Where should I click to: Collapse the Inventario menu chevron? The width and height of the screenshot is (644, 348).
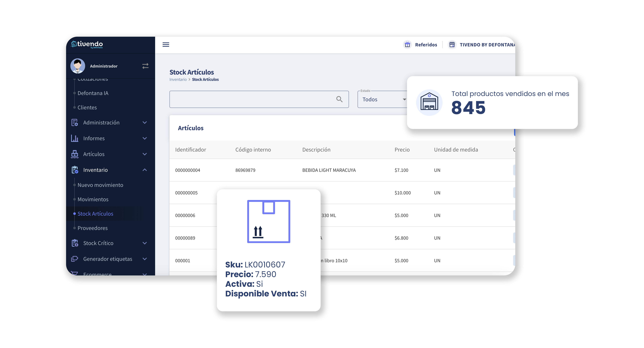144,170
